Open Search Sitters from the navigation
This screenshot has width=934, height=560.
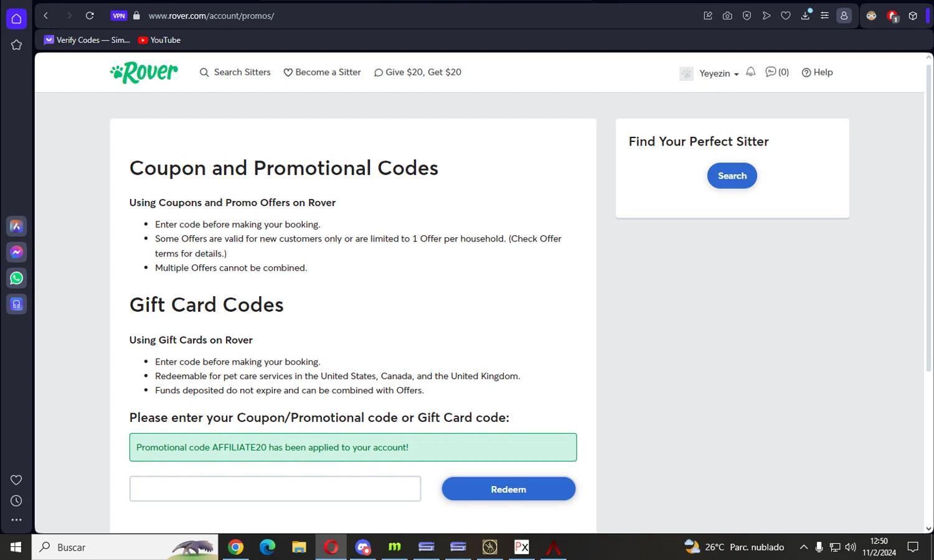[235, 72]
